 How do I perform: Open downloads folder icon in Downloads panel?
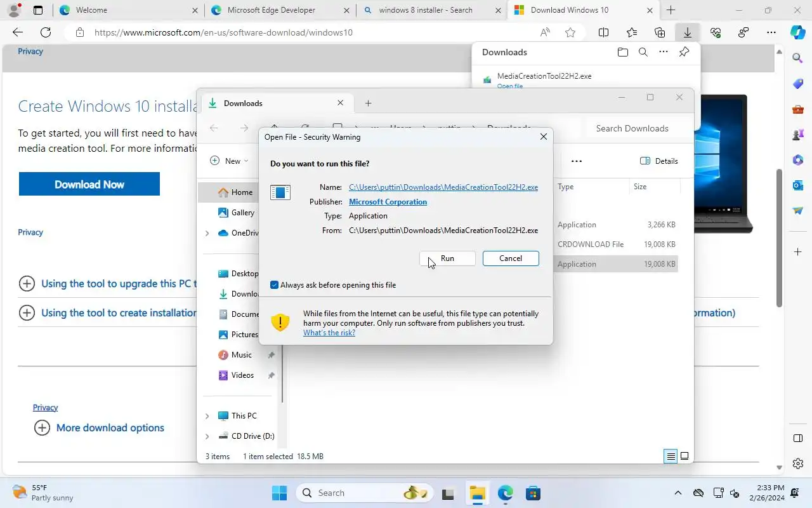pos(623,52)
